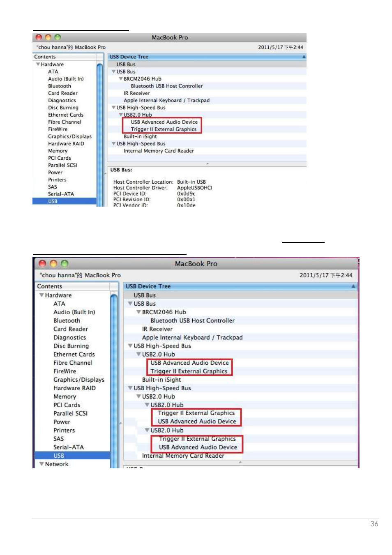Select Internal Memory Card Reader, upper window
392x555 pixels.
point(159,151)
